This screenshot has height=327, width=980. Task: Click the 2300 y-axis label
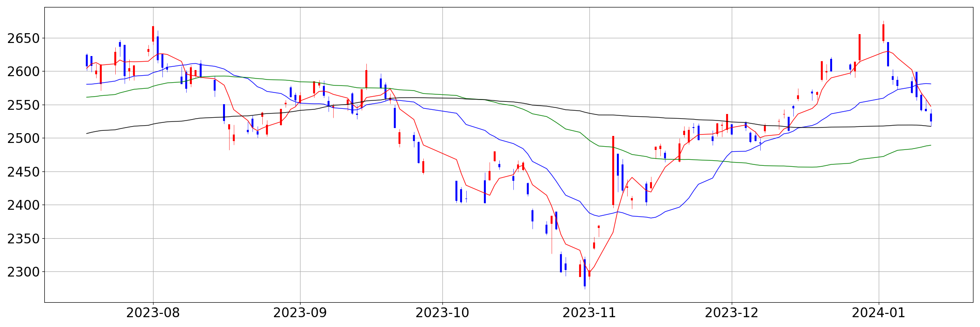(x=23, y=272)
